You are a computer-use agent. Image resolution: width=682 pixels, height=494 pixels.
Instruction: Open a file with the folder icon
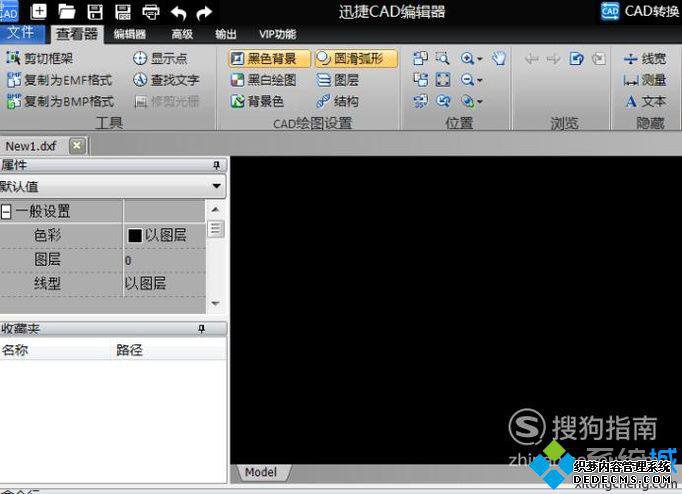point(67,12)
